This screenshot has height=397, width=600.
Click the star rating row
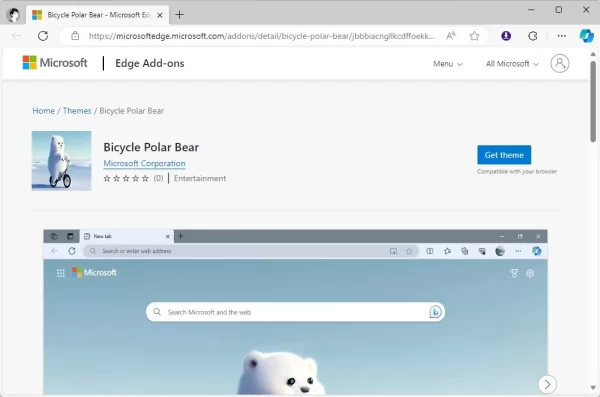coord(126,178)
